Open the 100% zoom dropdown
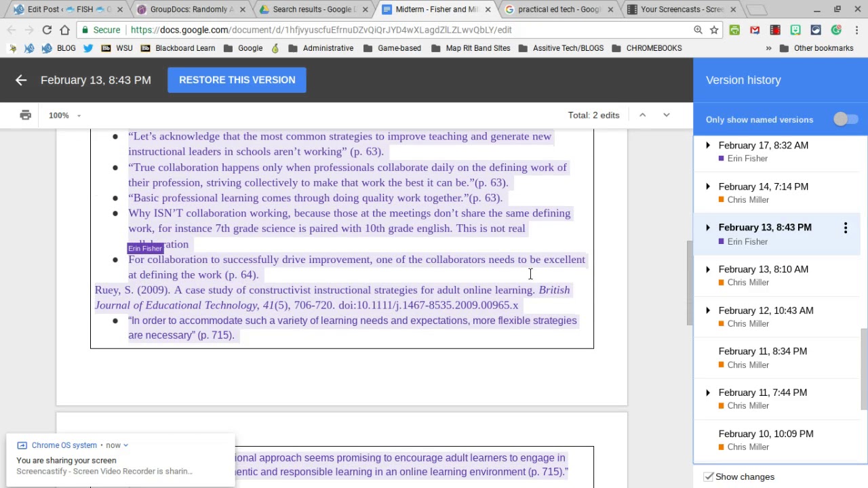Image resolution: width=868 pixels, height=488 pixels. 65,115
